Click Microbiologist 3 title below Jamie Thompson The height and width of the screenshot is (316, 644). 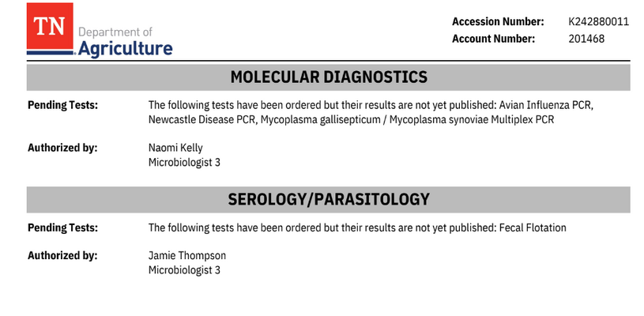pyautogui.click(x=184, y=270)
